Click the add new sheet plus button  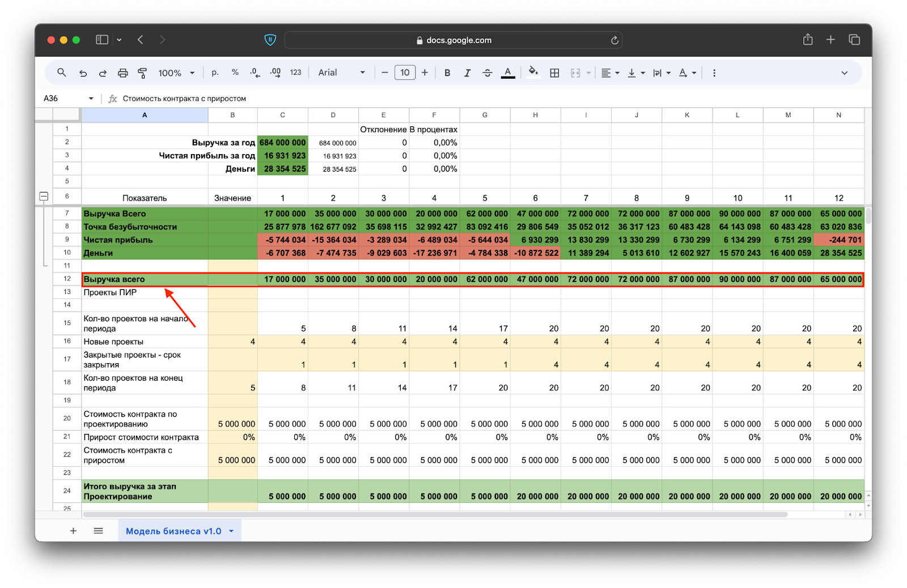click(x=73, y=531)
